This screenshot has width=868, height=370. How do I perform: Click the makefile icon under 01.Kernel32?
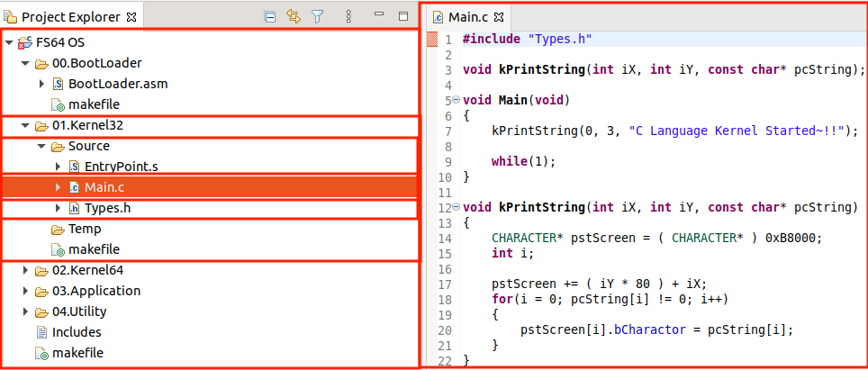(57, 249)
